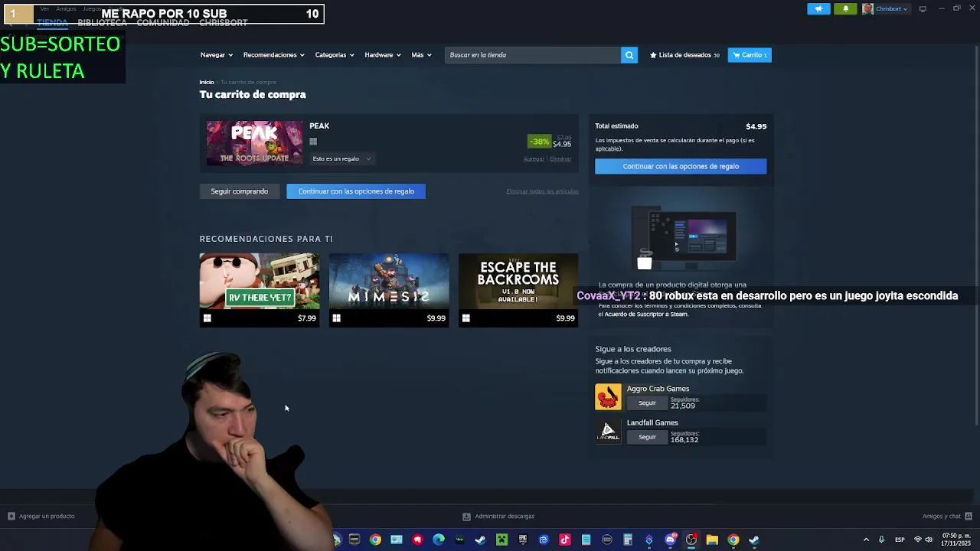Click Agregar un producto
The image size is (980, 551).
(x=41, y=517)
